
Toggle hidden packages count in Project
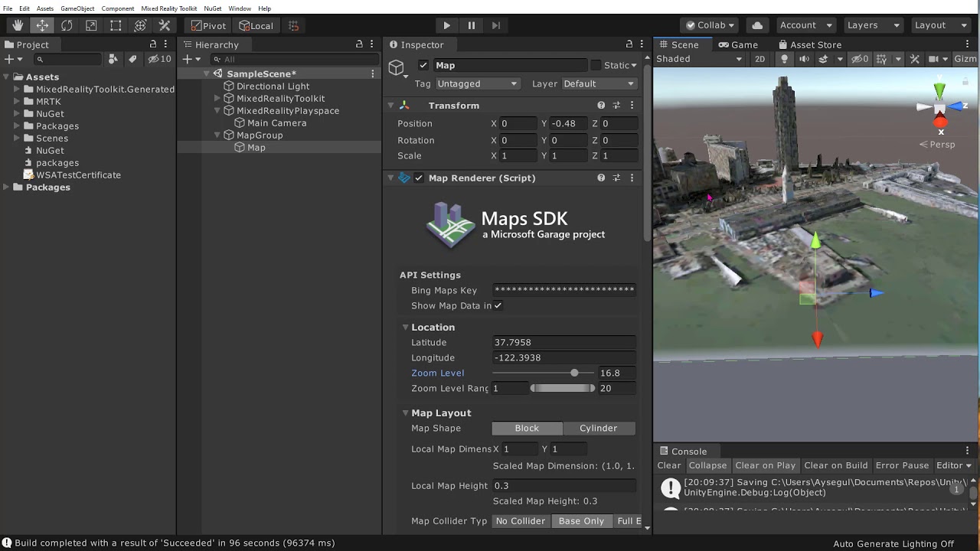(x=159, y=59)
